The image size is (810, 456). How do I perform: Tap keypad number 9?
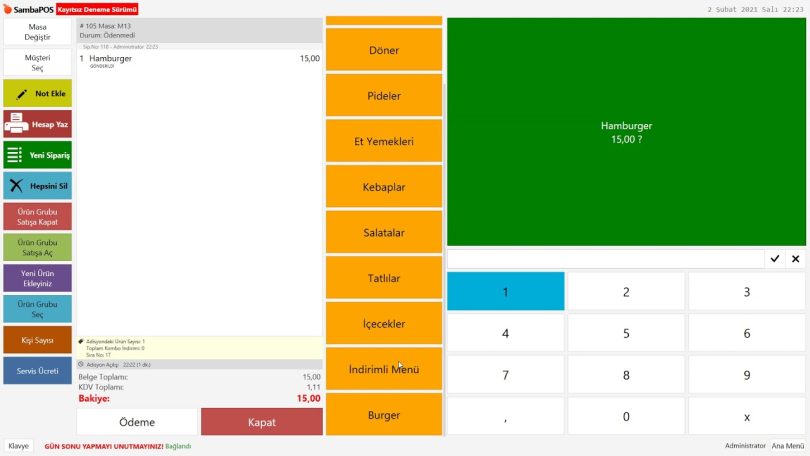(746, 375)
